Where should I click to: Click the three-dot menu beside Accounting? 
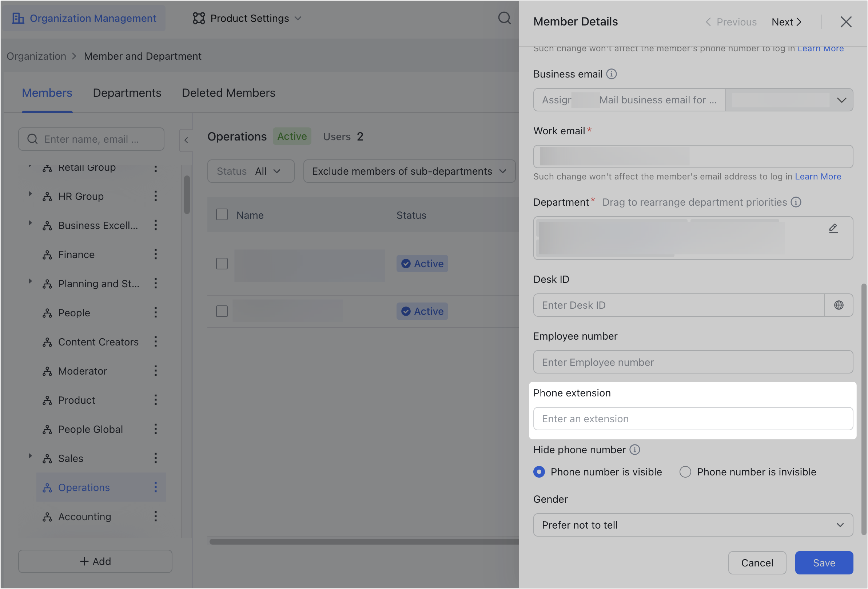pos(156,517)
